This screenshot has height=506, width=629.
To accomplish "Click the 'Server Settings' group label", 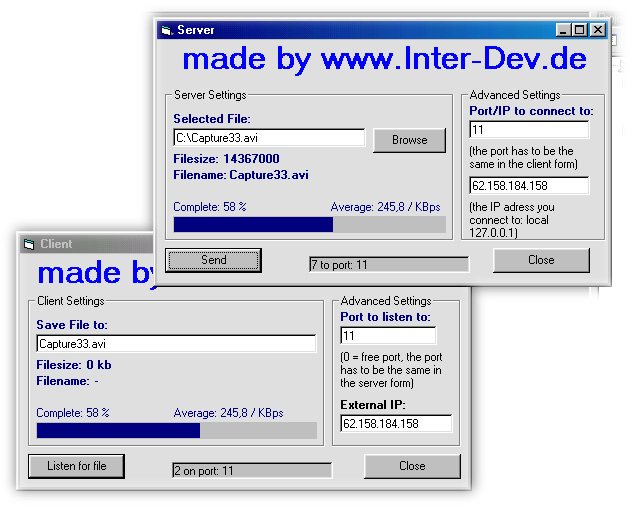I will click(x=210, y=95).
